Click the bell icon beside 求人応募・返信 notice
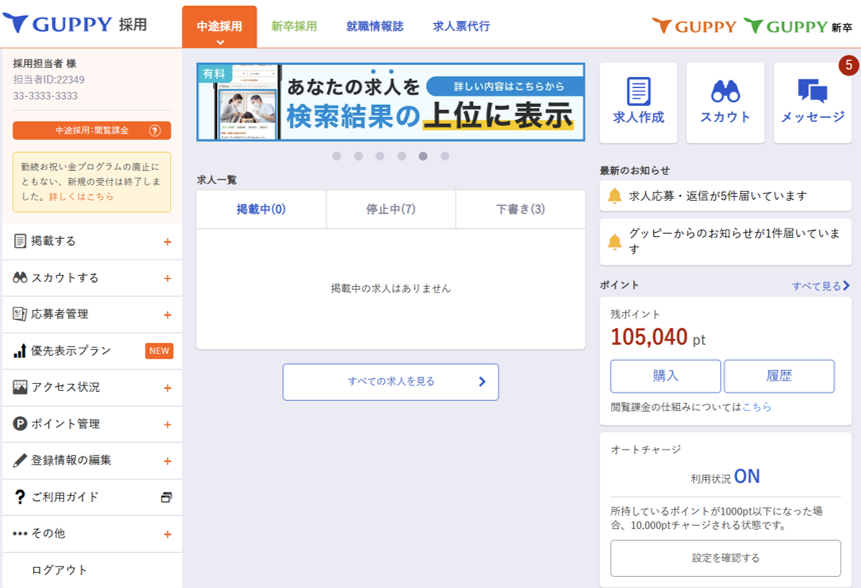861x588 pixels. 614,196
